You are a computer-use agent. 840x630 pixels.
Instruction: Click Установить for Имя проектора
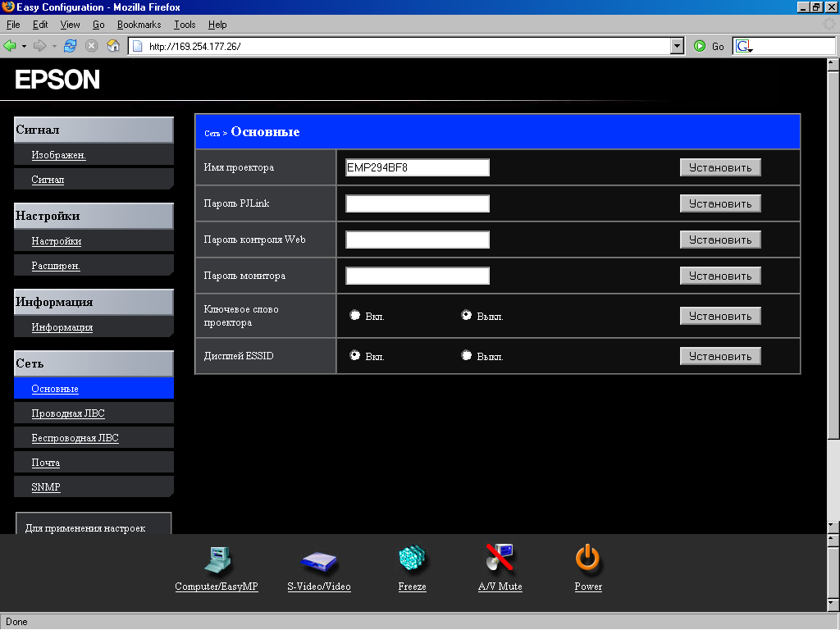720,167
